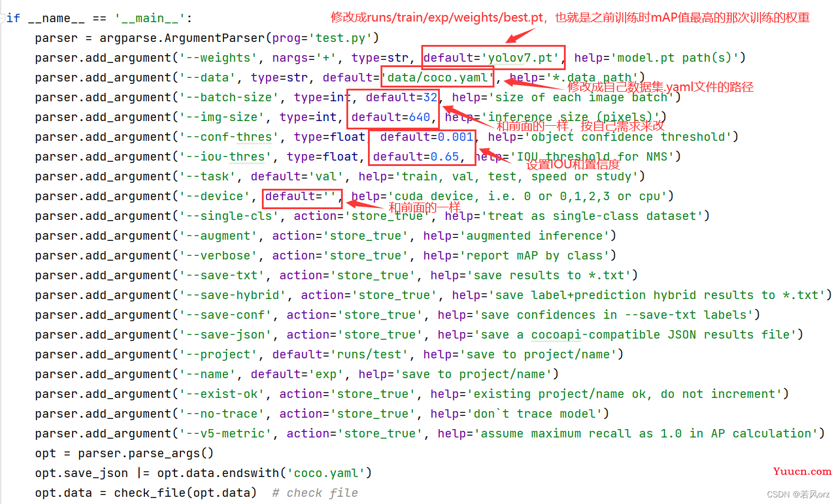The width and height of the screenshot is (839, 504).
Task: Select the conf-thres default value 0.001
Action: (455, 137)
